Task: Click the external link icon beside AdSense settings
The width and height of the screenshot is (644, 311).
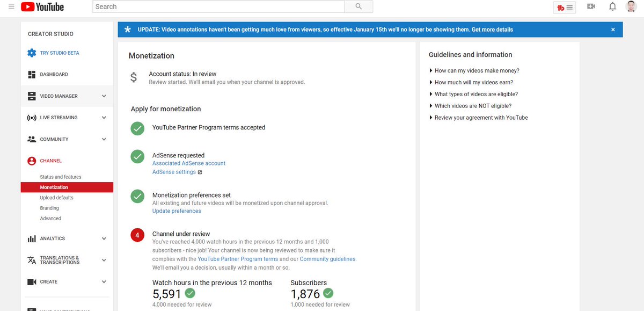Action: [x=200, y=172]
